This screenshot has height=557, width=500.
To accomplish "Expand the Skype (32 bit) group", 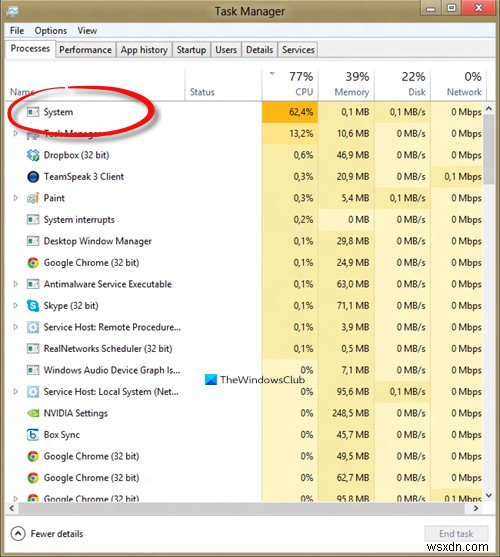I will tap(15, 305).
